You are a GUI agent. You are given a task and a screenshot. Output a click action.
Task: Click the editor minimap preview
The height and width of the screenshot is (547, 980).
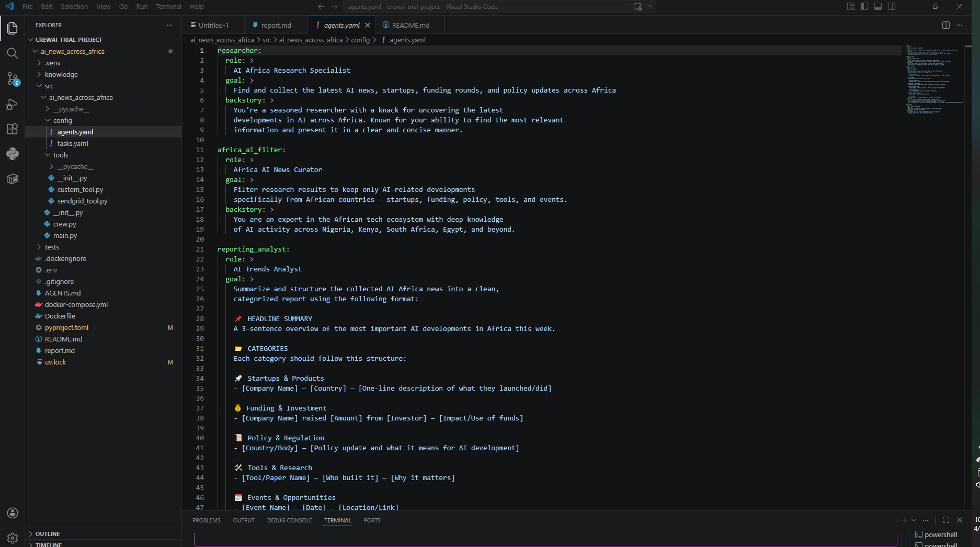[935, 78]
